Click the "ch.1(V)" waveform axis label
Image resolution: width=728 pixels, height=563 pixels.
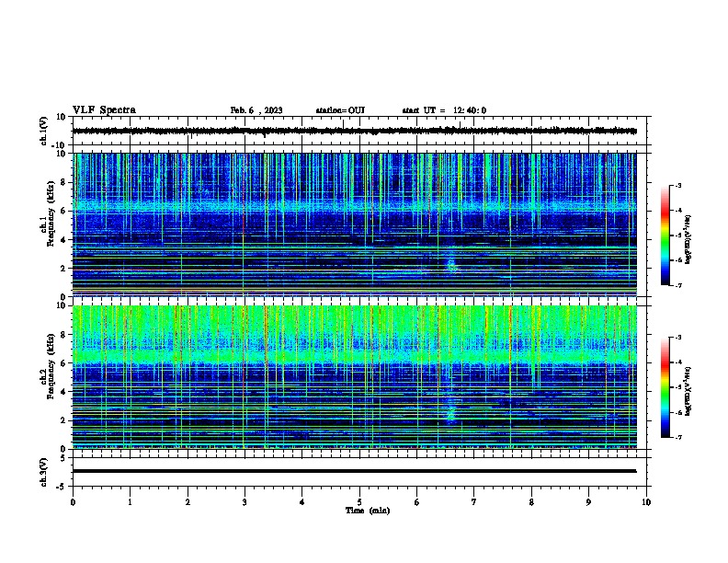point(43,131)
